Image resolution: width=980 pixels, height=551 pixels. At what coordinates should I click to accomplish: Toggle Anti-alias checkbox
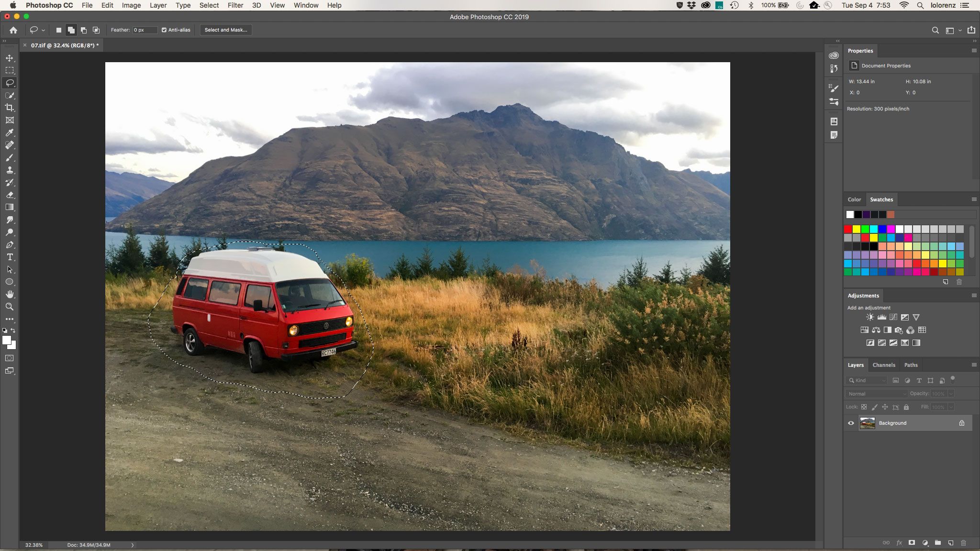coord(164,30)
